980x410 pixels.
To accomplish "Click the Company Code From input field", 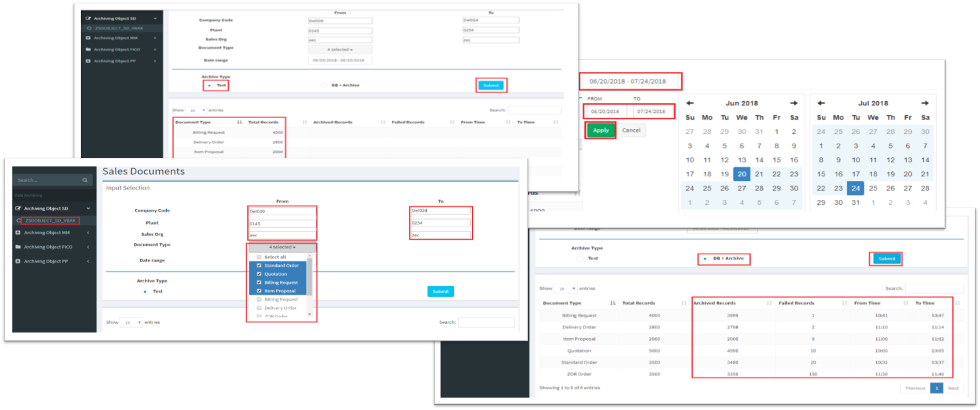I will pos(282,212).
